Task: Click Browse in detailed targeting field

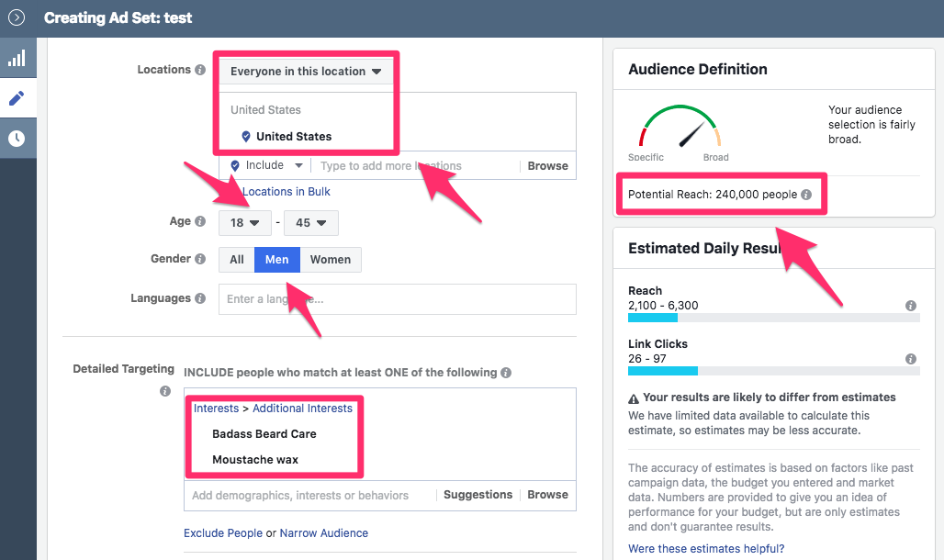Action: pos(548,495)
